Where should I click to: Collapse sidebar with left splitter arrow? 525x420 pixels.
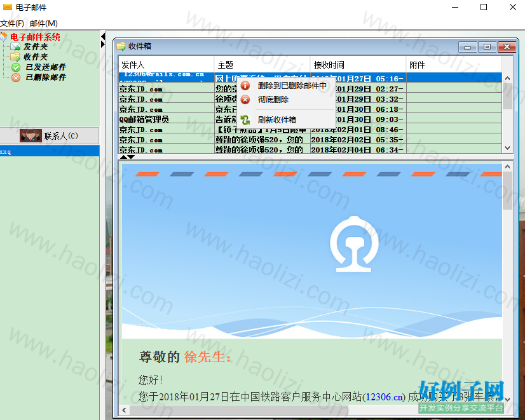click(x=103, y=36)
